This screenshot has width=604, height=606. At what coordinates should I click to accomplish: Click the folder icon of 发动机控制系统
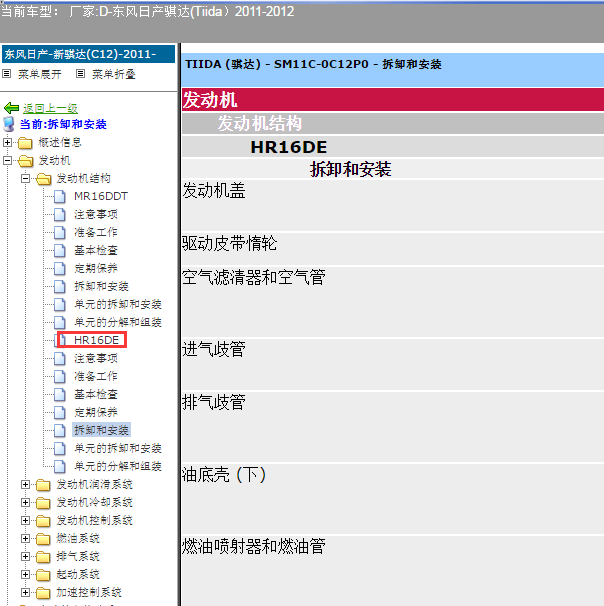point(43,521)
